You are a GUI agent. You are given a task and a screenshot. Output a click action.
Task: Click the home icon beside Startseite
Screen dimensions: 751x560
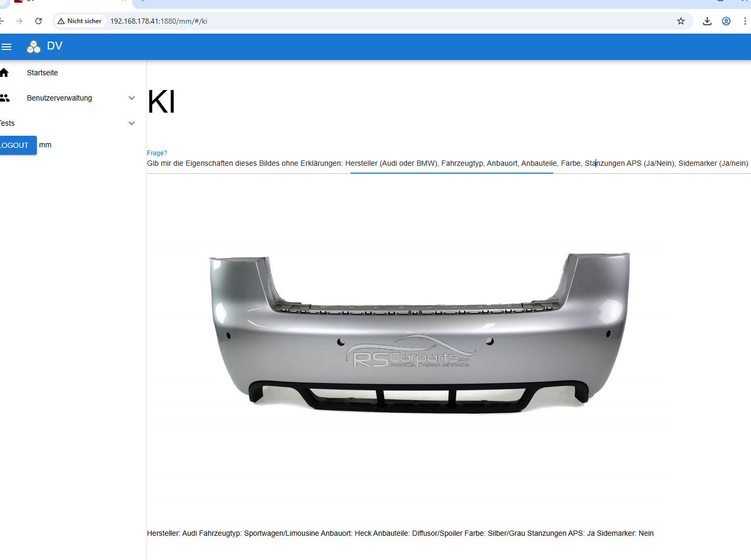(x=5, y=73)
